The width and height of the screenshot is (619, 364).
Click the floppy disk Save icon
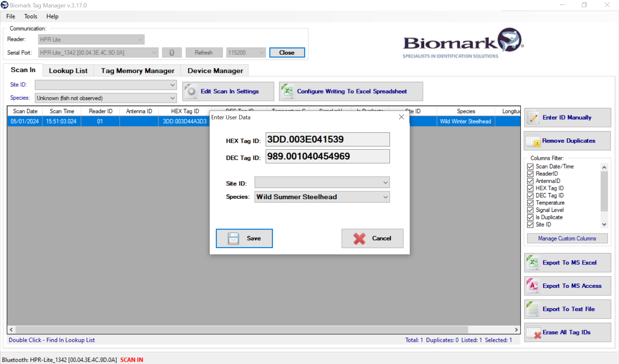tap(233, 238)
